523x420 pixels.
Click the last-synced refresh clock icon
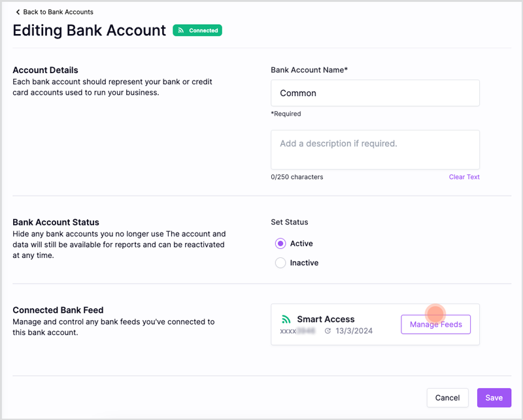(328, 331)
